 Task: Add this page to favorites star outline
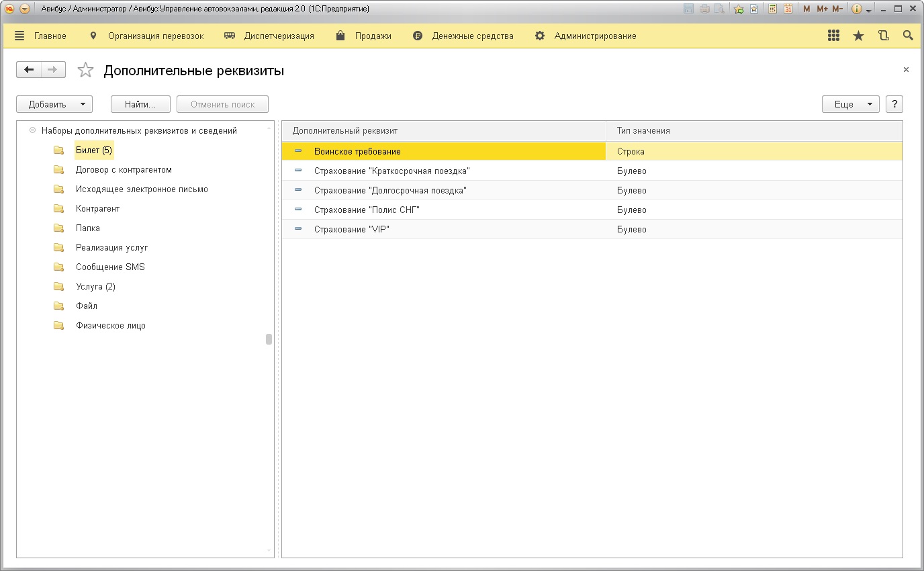85,71
